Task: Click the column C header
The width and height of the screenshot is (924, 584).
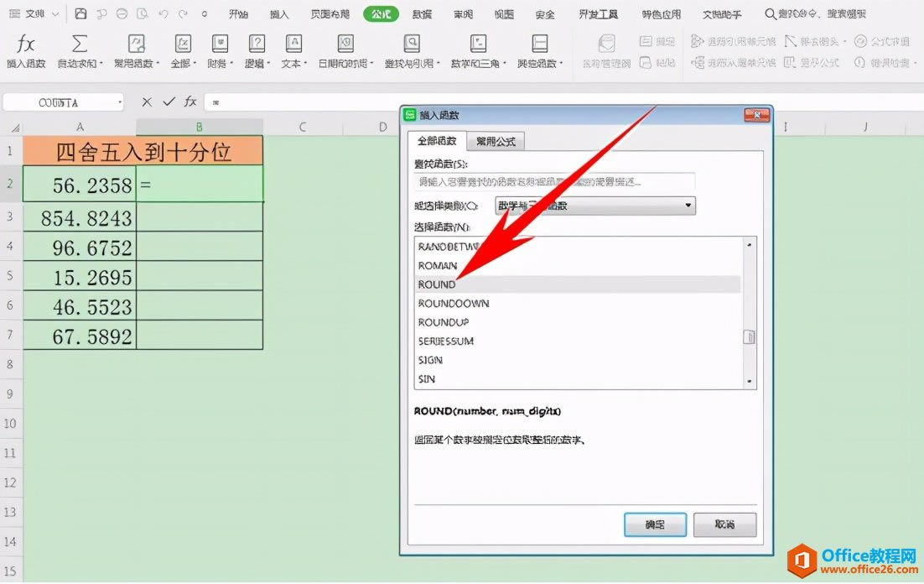Action: pos(303,127)
